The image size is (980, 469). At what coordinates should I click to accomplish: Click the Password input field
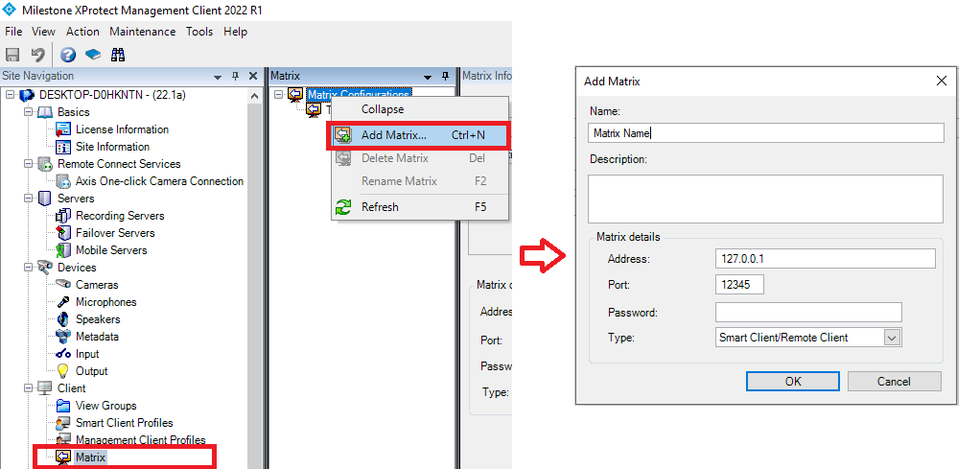pyautogui.click(x=808, y=312)
